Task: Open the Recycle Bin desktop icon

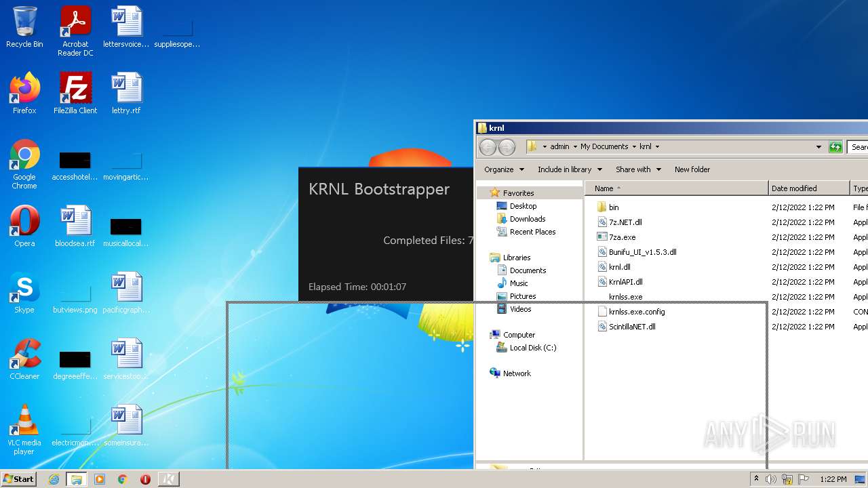Action: point(24,27)
